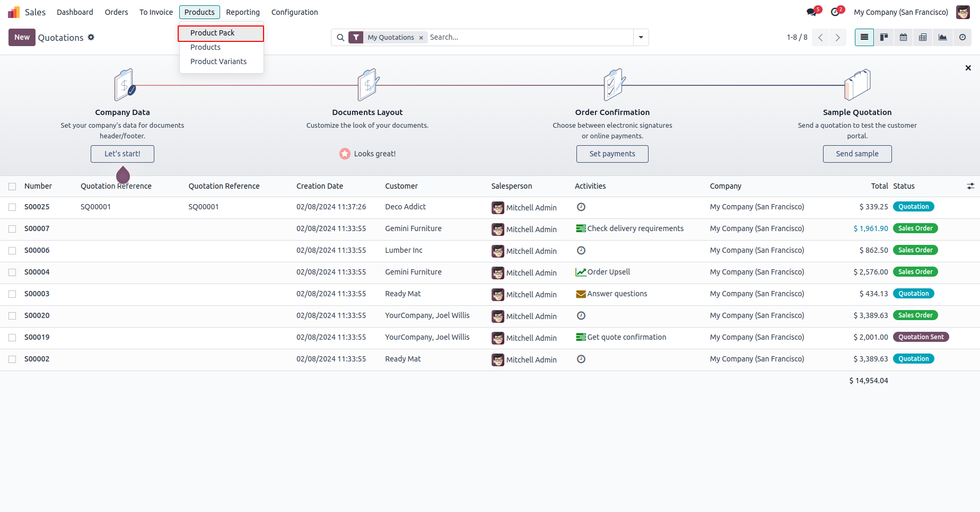Viewport: 980px width, 512px height.
Task: Click the Set payments button
Action: point(612,154)
